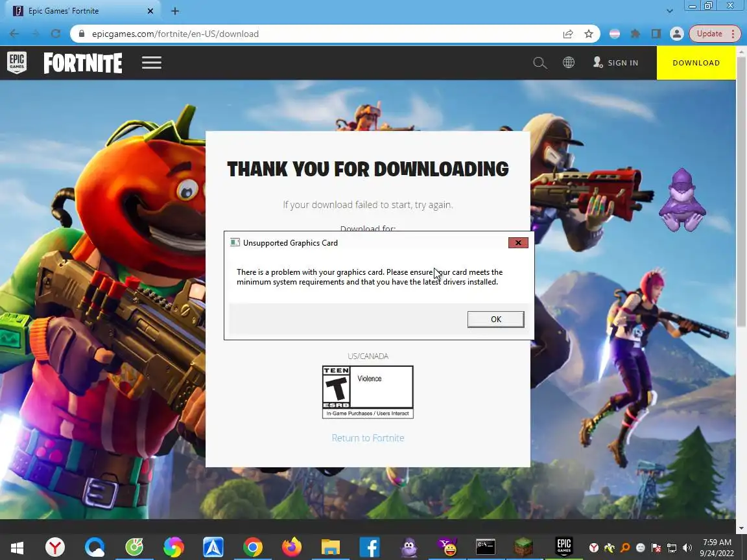The width and height of the screenshot is (747, 560).
Task: Click the purple BonziBuddy desktop character
Action: pos(682,200)
